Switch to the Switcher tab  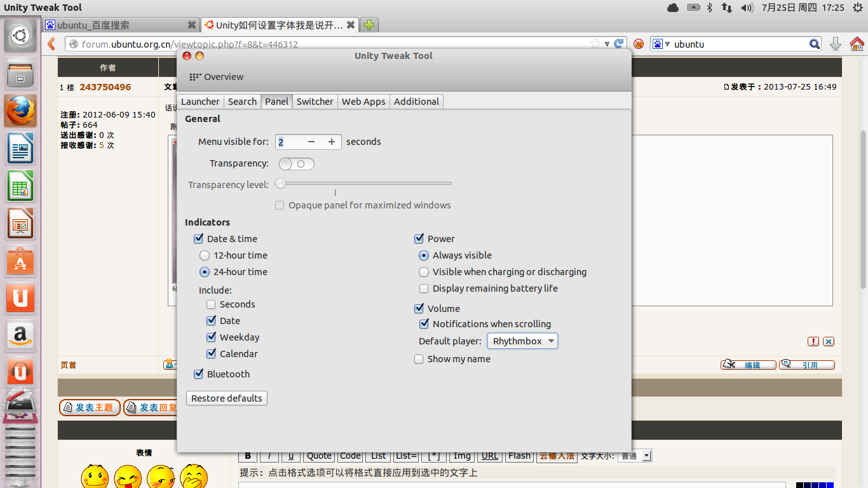pyautogui.click(x=315, y=102)
